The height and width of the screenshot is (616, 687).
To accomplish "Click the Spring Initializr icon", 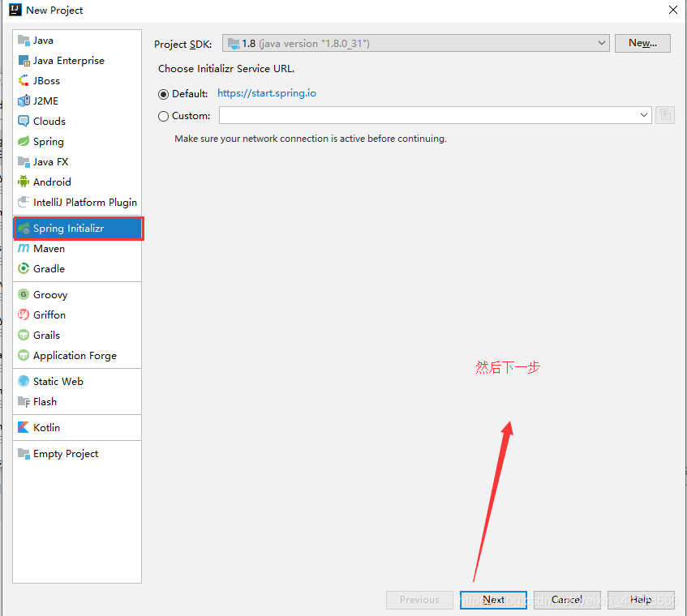I will 24,228.
